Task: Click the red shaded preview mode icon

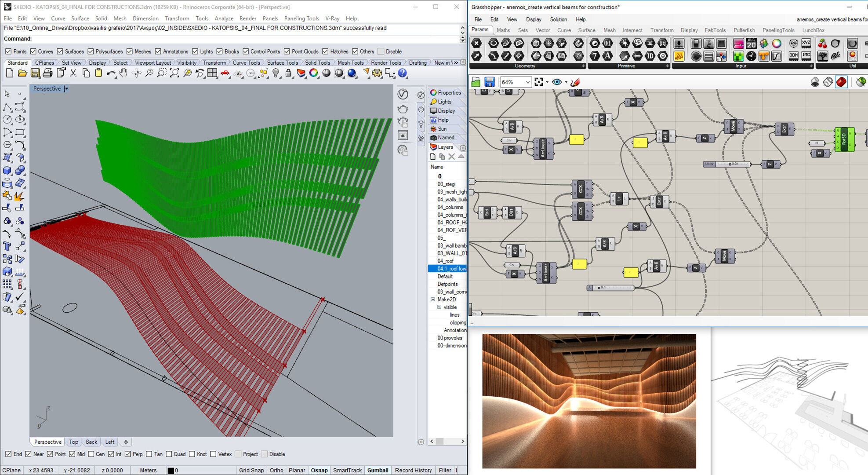Action: pos(841,82)
